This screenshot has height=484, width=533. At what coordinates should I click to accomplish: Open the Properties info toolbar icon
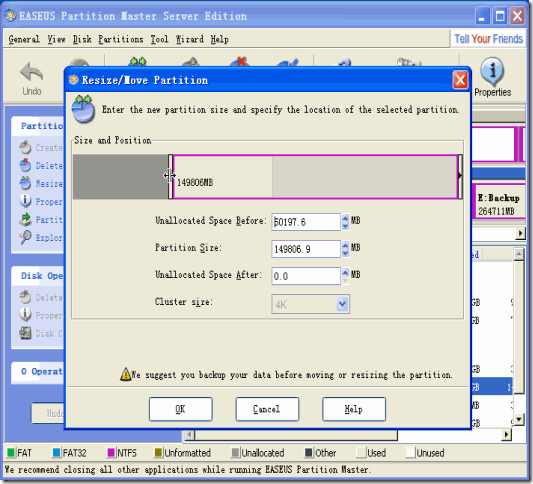pyautogui.click(x=492, y=71)
